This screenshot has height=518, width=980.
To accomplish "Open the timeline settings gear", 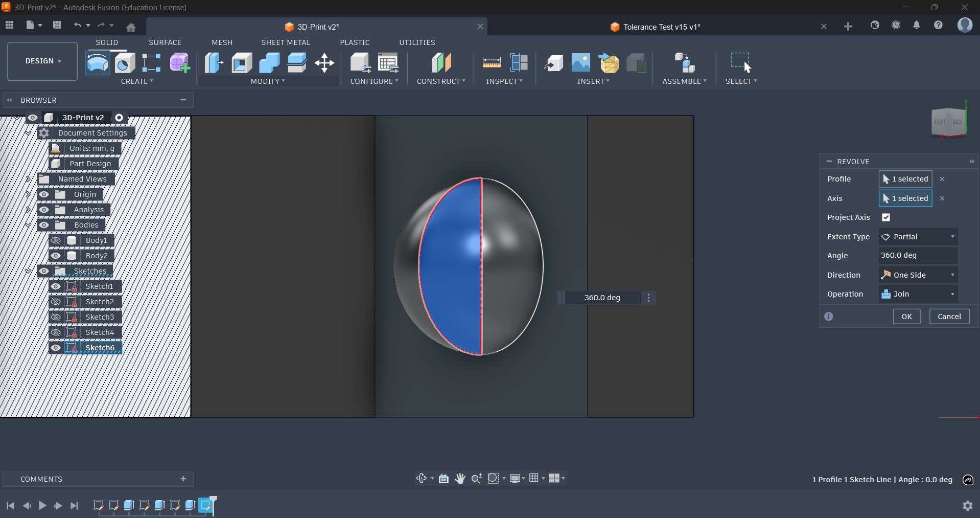I will point(968,506).
